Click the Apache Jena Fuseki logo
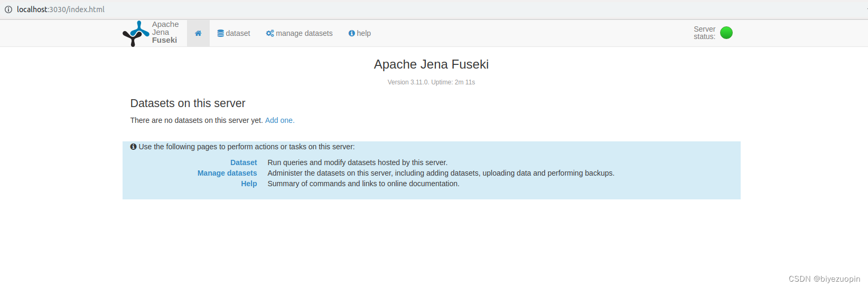The height and width of the screenshot is (288, 868). (x=136, y=33)
